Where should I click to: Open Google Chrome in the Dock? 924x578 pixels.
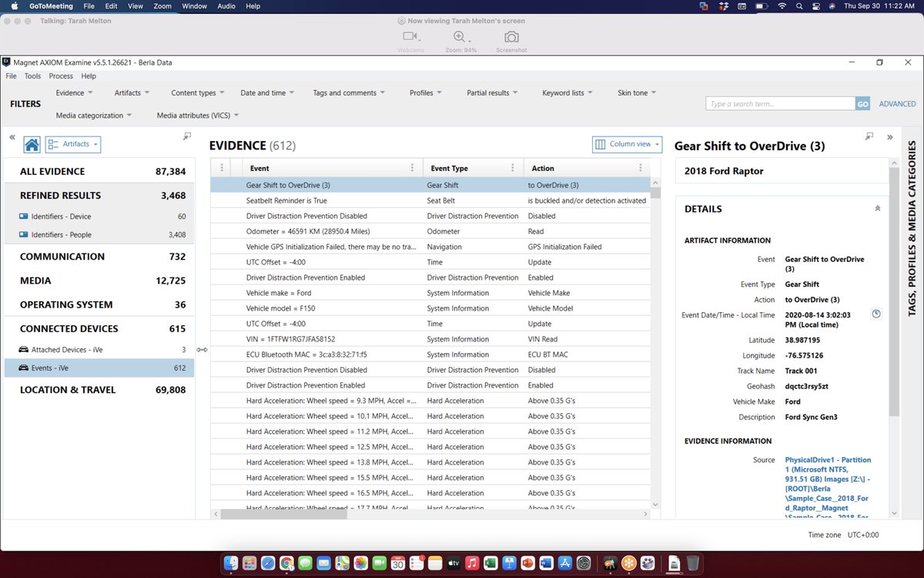286,563
